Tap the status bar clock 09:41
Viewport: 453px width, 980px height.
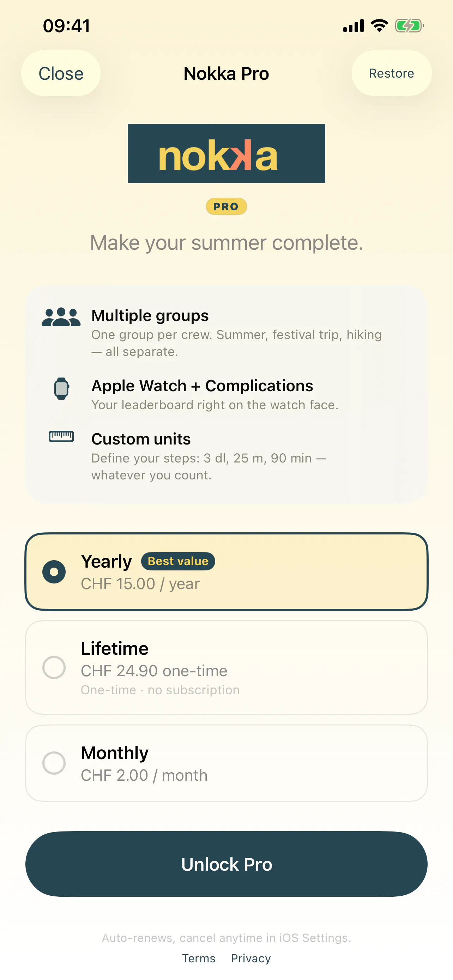(x=67, y=26)
